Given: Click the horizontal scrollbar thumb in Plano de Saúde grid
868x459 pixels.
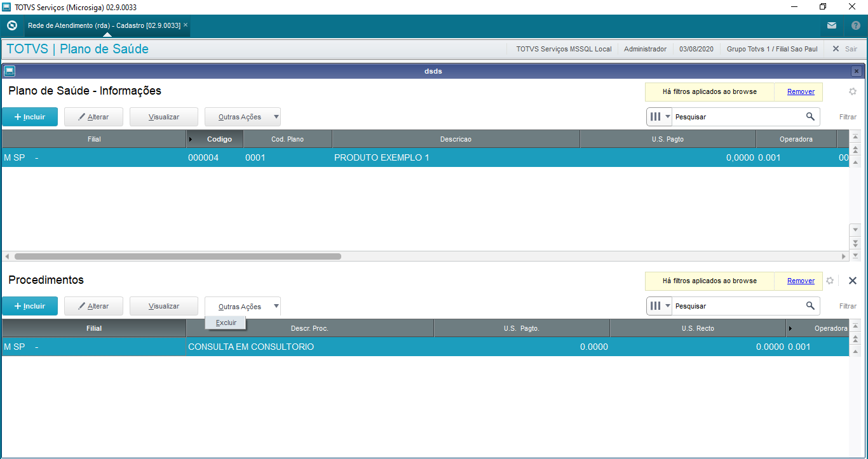Looking at the screenshot, I should [178, 256].
